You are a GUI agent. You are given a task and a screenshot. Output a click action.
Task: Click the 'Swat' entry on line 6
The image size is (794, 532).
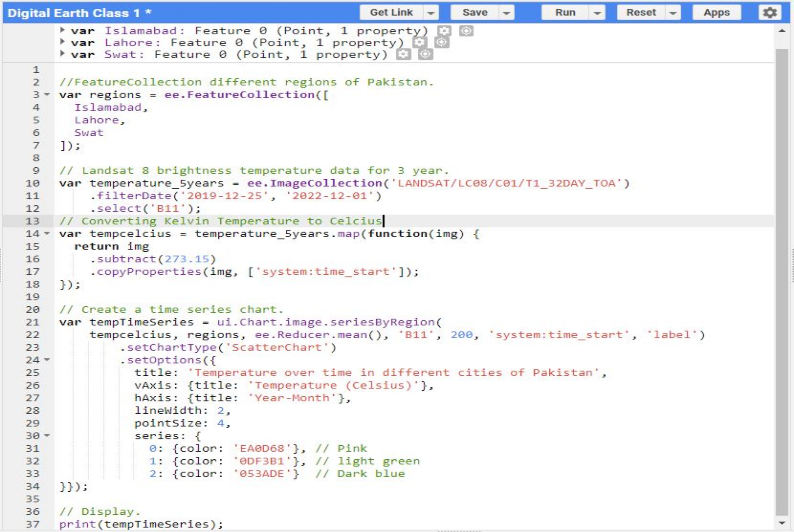pyautogui.click(x=89, y=133)
